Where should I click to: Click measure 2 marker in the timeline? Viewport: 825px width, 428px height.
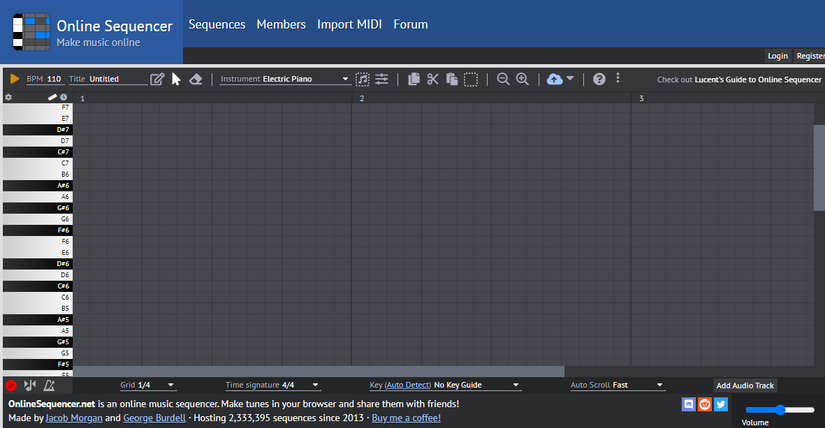click(x=361, y=98)
